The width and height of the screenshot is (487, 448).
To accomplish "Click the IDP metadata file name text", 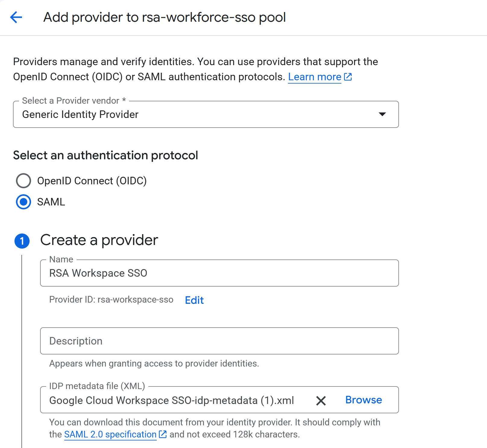I will tap(171, 400).
